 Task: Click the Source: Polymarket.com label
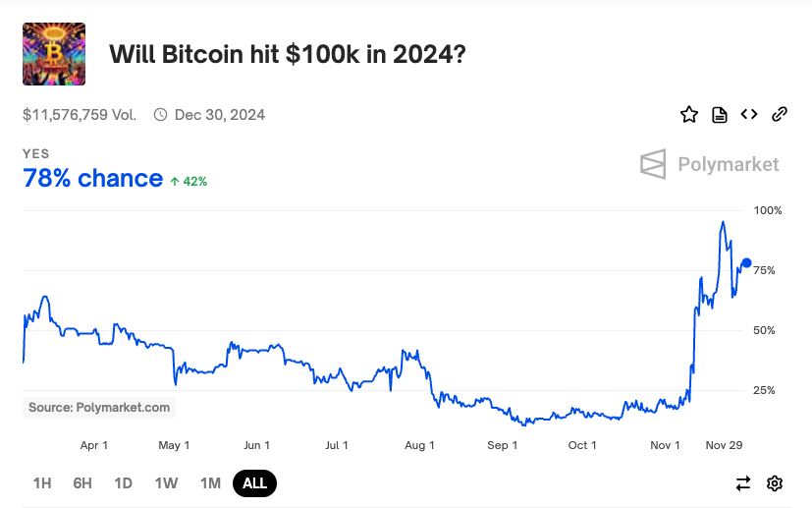pos(99,408)
